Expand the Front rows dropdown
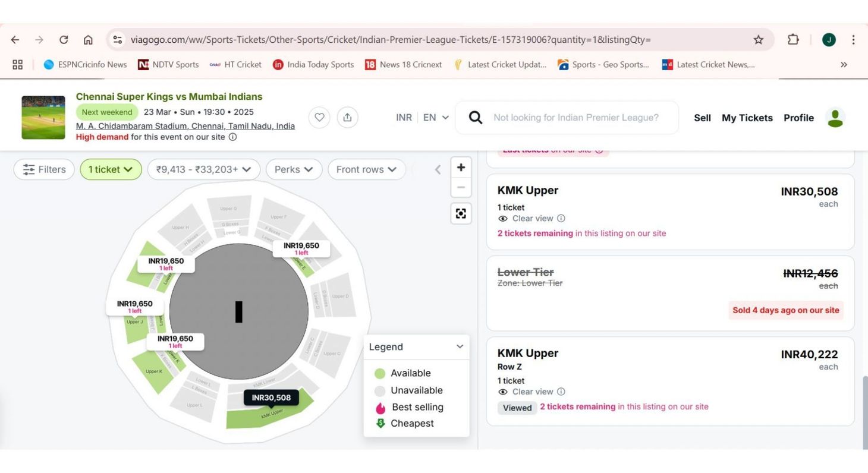The height and width of the screenshot is (473, 868). click(366, 169)
